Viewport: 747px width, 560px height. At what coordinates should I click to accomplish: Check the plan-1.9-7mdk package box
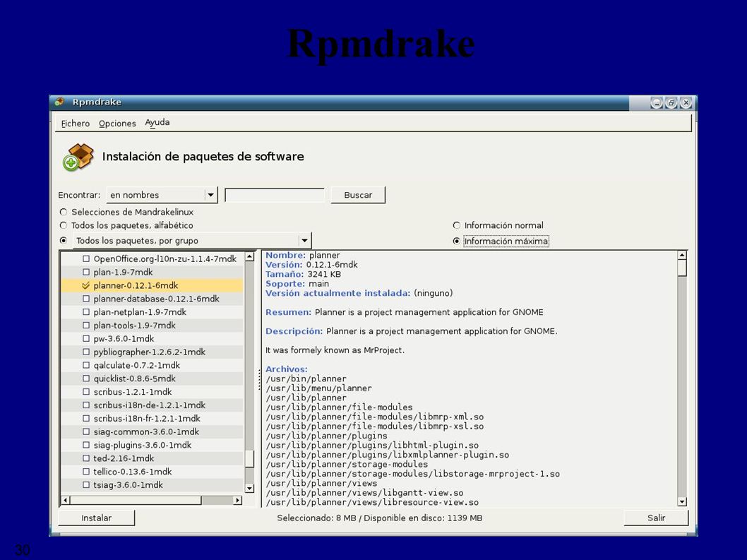[x=85, y=272]
